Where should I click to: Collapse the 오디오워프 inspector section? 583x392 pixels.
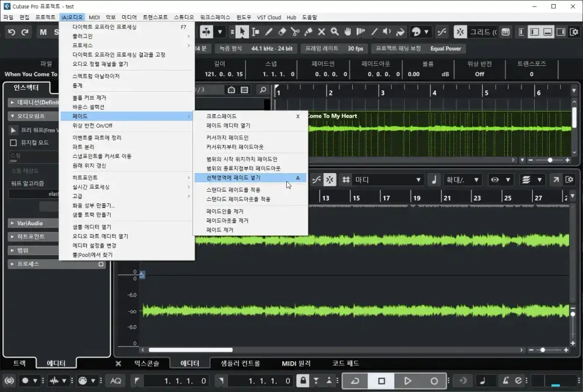(x=33, y=116)
